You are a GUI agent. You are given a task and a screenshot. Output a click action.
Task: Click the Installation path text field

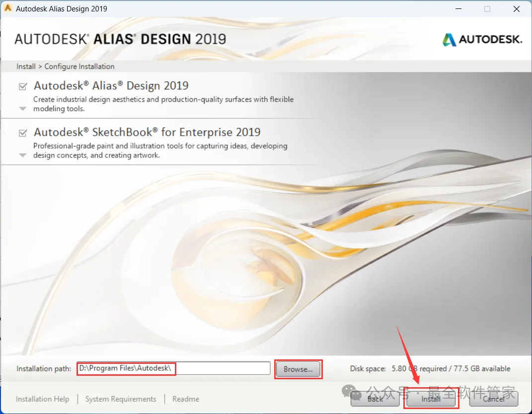174,368
